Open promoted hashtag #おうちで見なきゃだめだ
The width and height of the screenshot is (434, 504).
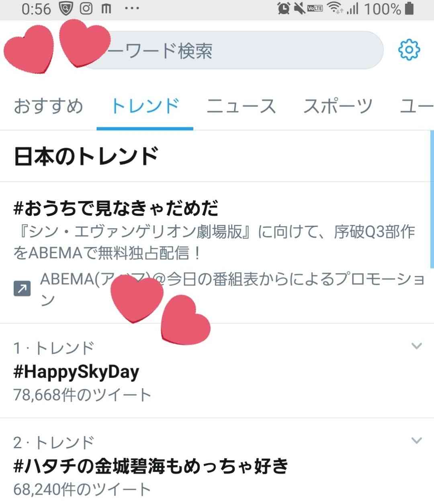(116, 208)
